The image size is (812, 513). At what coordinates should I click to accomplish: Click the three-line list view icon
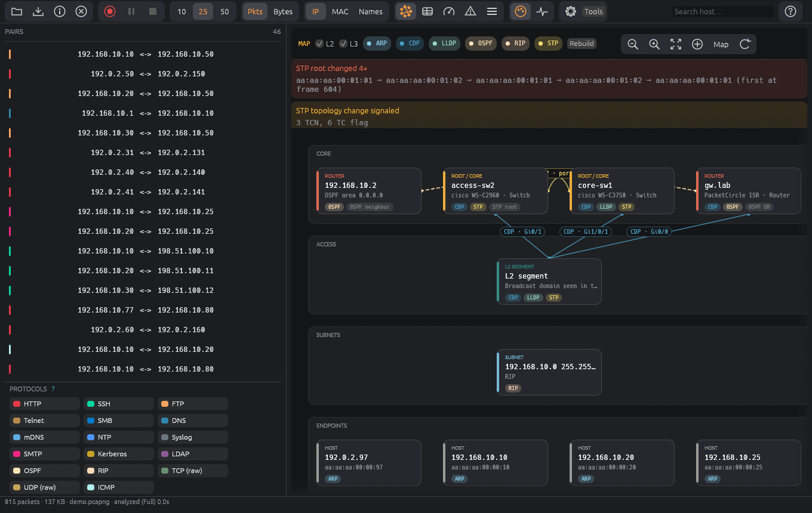[492, 11]
